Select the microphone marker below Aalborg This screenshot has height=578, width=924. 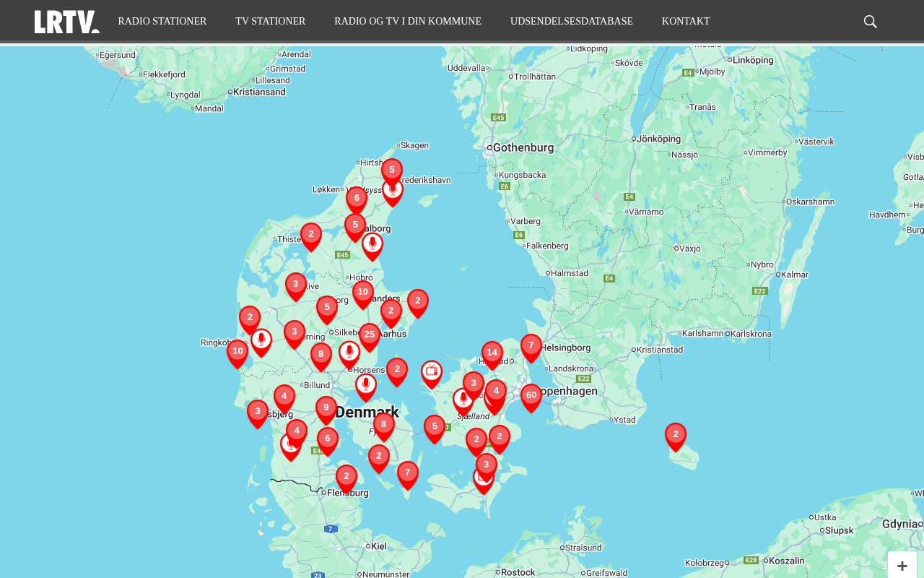click(x=372, y=246)
